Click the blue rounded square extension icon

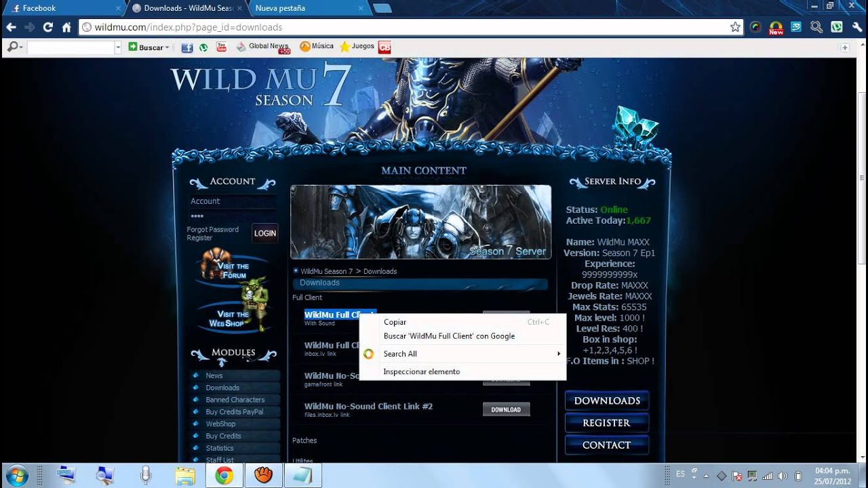coord(796,27)
